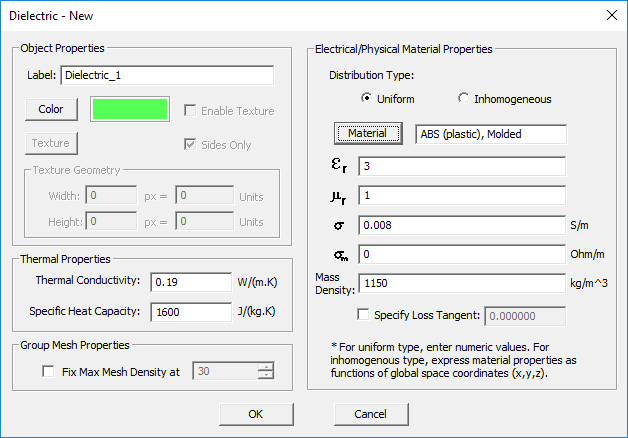Viewport: 628px width, 438px height.
Task: Confirm with the OK button
Action: (x=255, y=413)
